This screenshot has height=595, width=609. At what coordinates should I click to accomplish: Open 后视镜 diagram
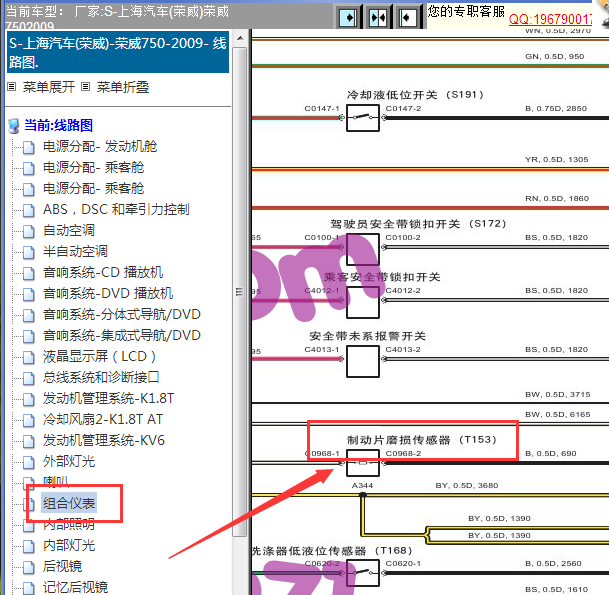pyautogui.click(x=63, y=566)
